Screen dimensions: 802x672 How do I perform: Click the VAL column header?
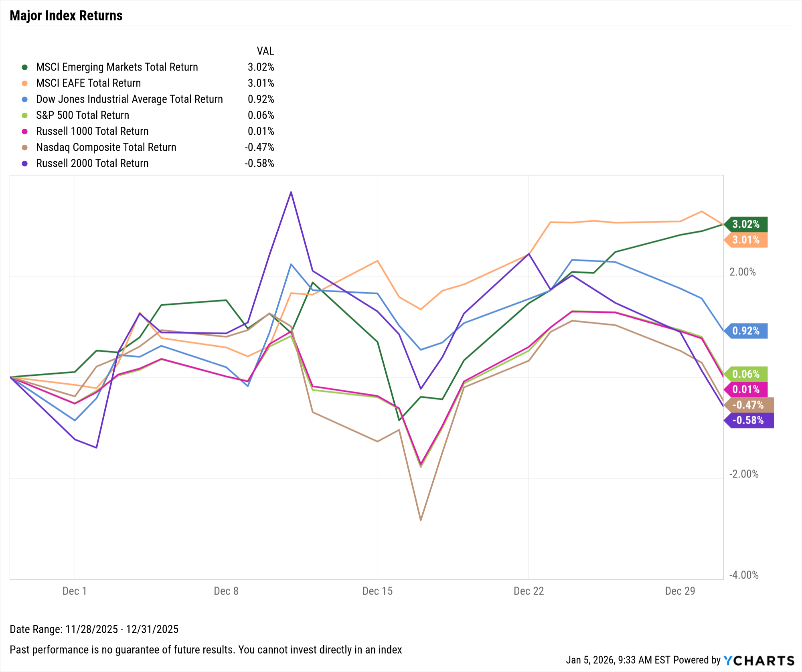pyautogui.click(x=265, y=51)
